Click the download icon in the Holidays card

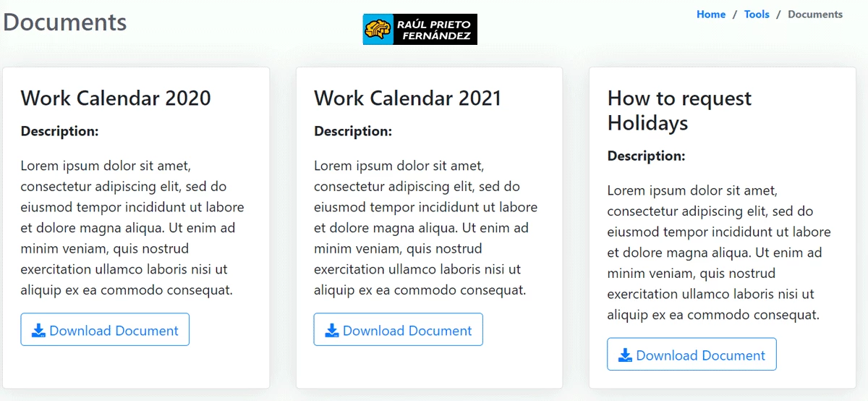pos(626,355)
